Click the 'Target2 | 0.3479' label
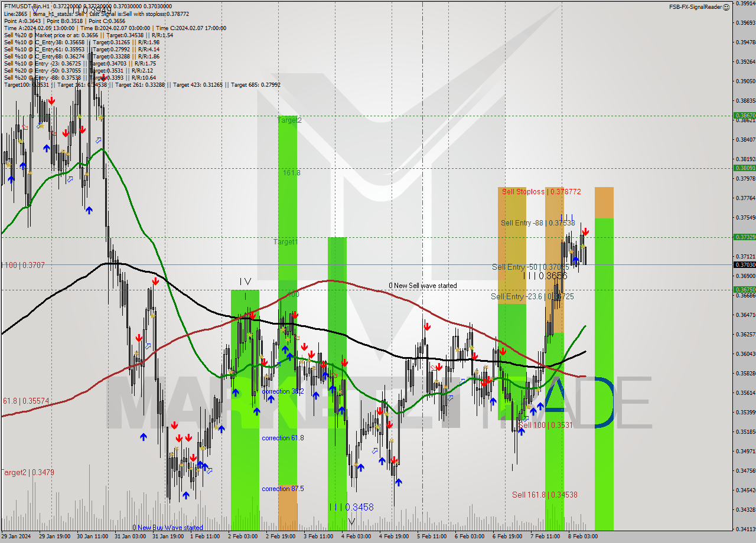The image size is (756, 543). 27,473
